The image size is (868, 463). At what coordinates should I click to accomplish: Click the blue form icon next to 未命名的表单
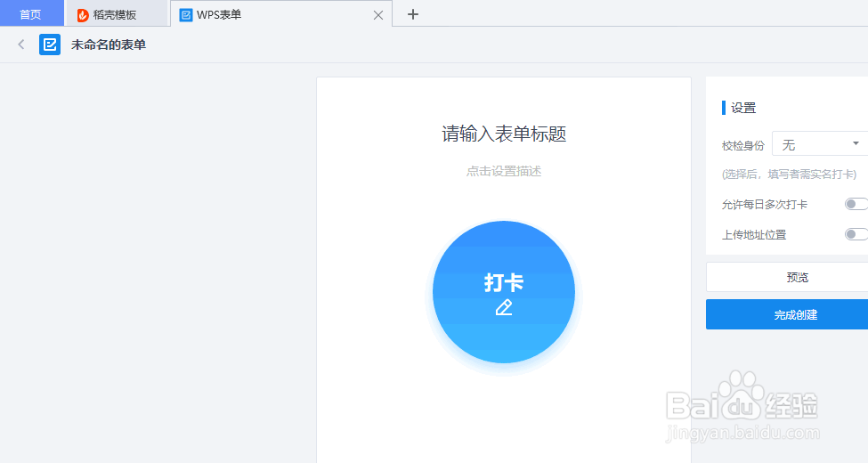click(50, 45)
